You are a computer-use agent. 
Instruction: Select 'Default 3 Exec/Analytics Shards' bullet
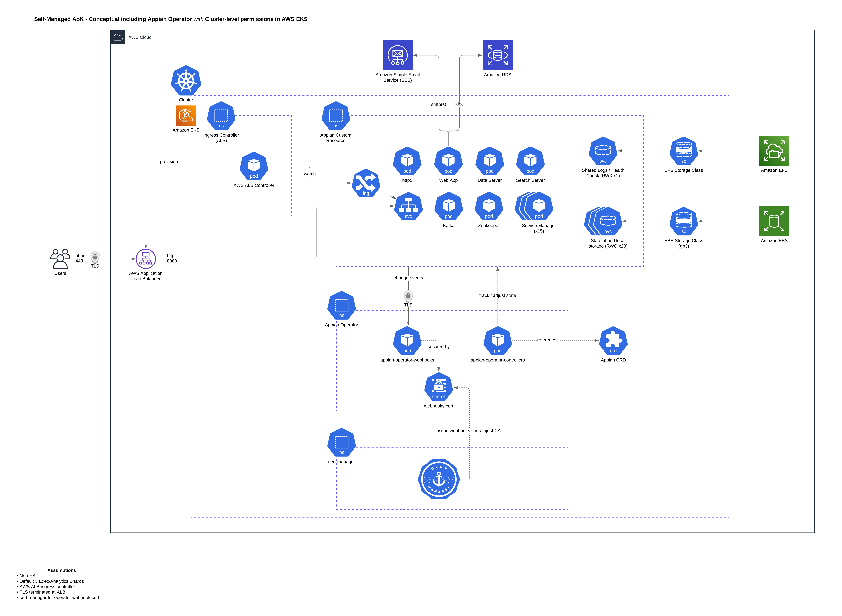click(x=50, y=581)
